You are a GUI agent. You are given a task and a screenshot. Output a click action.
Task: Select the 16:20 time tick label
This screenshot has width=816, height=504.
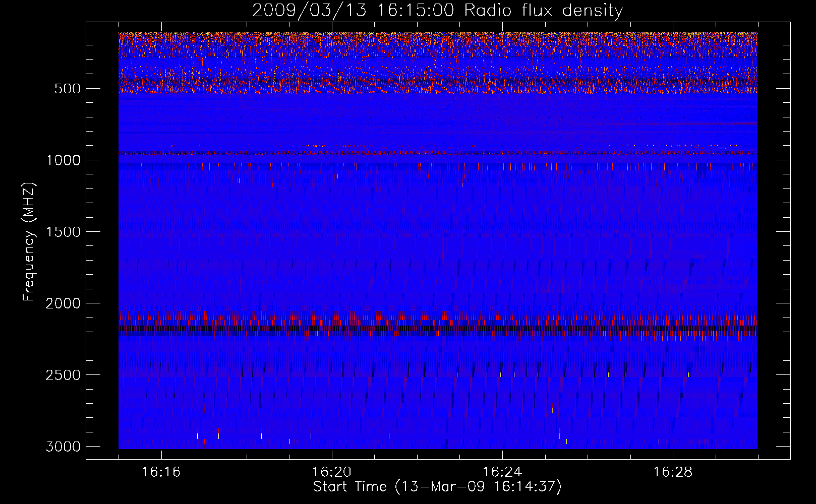(x=332, y=472)
